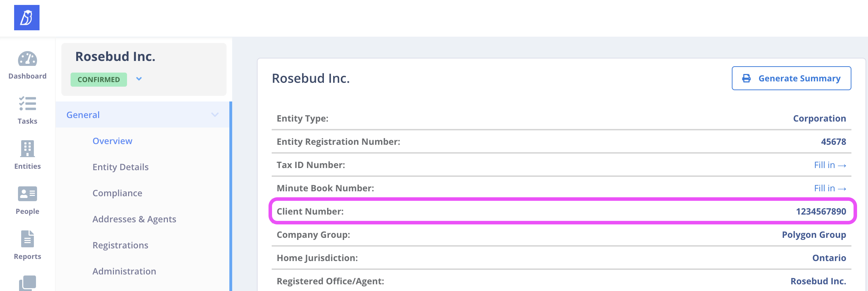Click Fill in for Tax ID Number
The image size is (868, 291).
coord(830,165)
